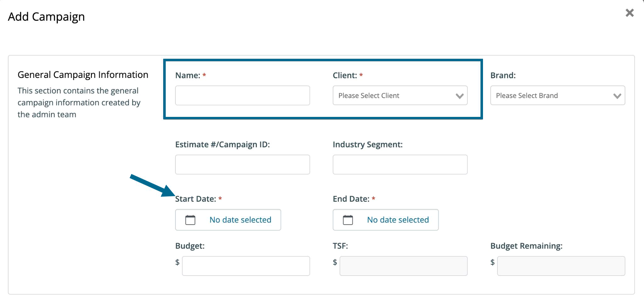The width and height of the screenshot is (644, 296).
Task: Click the Estimate #/Campaign ID field
Action: tap(242, 165)
